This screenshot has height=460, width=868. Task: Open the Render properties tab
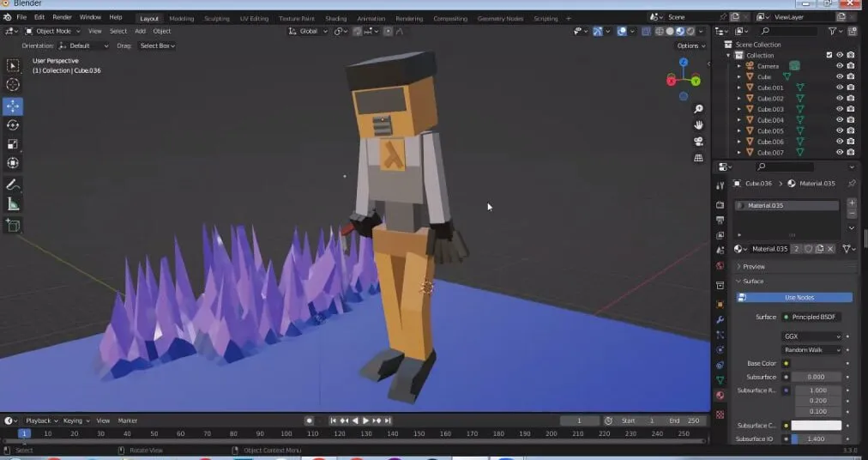[720, 206]
